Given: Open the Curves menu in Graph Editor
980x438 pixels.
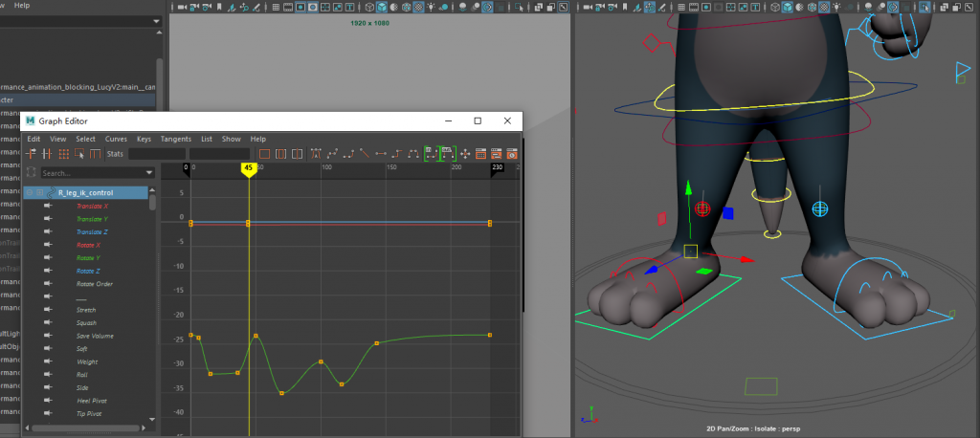Looking at the screenshot, I should point(116,139).
